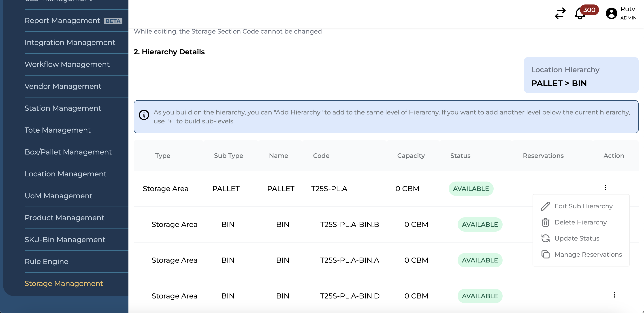Click the trash icon beside Delete Hierarchy

click(545, 222)
